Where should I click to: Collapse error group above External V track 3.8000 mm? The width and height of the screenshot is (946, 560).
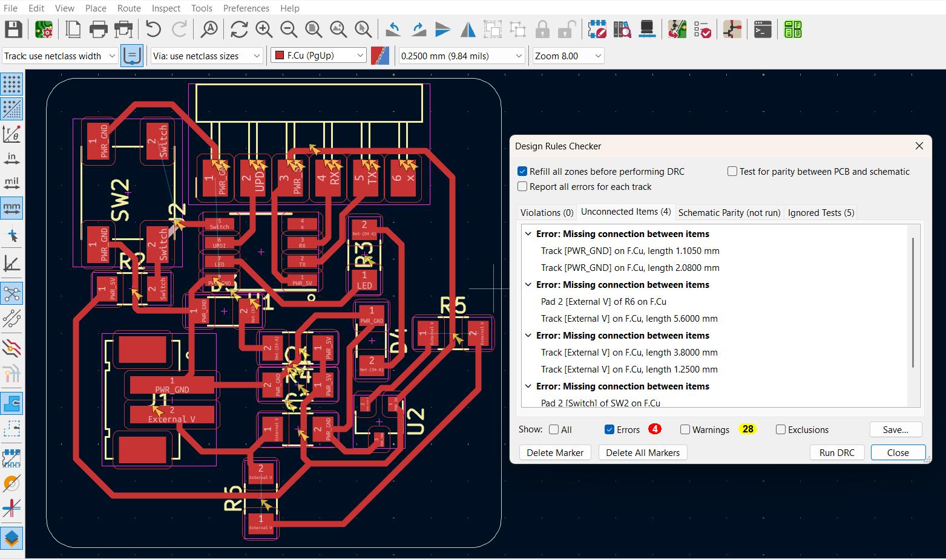(x=528, y=335)
